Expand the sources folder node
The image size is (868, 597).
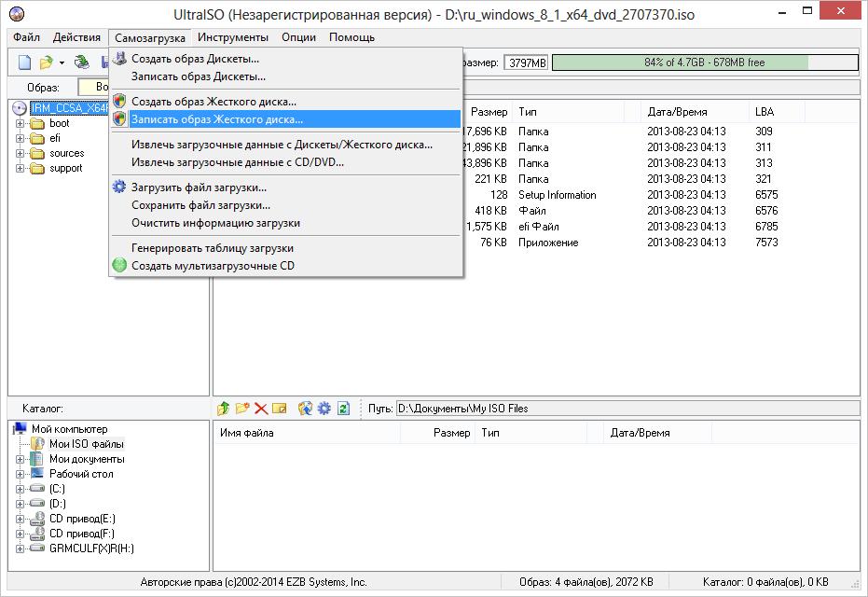click(20, 153)
